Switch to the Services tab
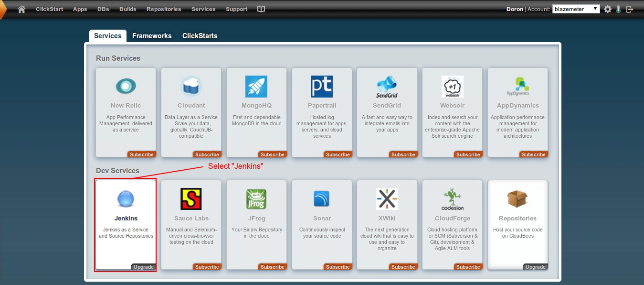The width and height of the screenshot is (644, 285). (x=108, y=36)
